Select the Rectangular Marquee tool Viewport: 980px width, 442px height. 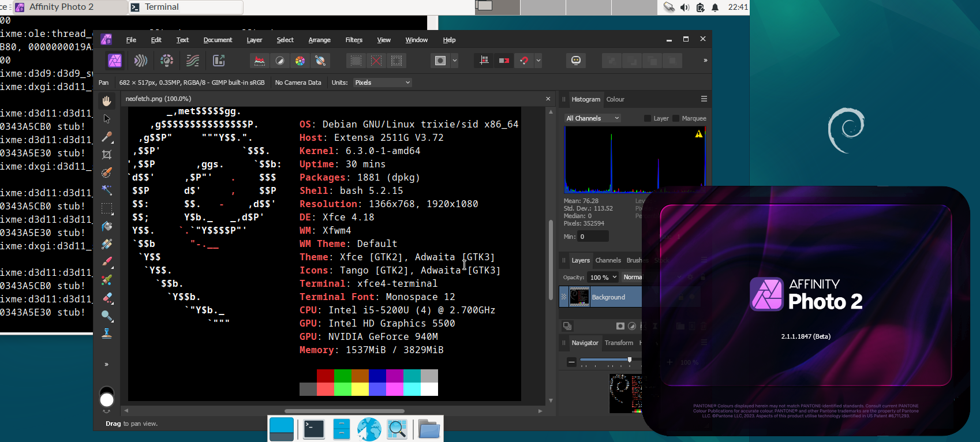(107, 208)
